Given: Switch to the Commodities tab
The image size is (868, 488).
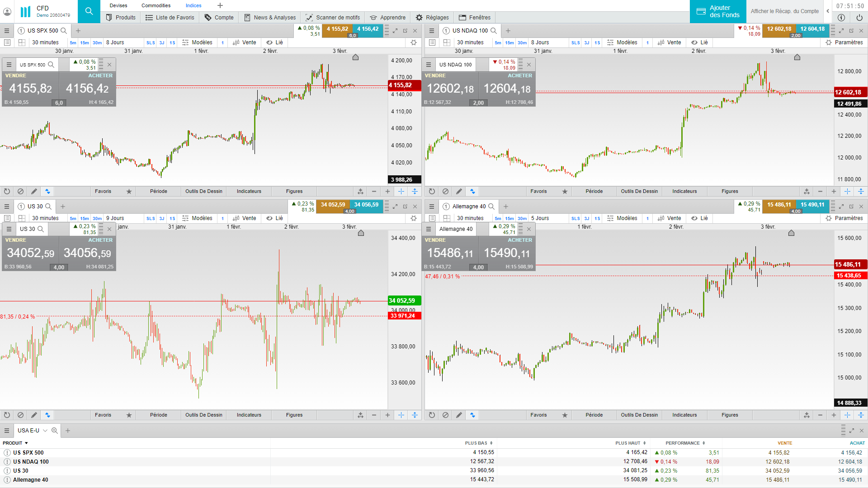Looking at the screenshot, I should 156,5.
